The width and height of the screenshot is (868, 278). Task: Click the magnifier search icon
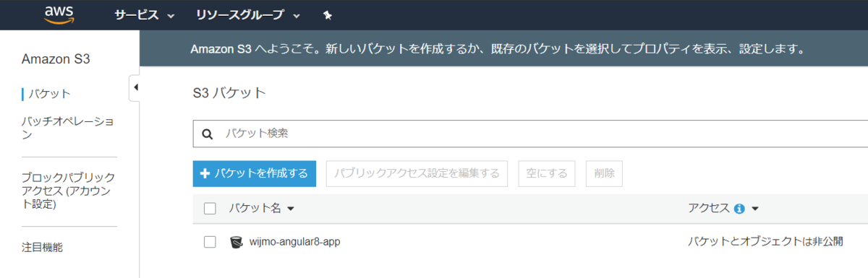(x=207, y=134)
